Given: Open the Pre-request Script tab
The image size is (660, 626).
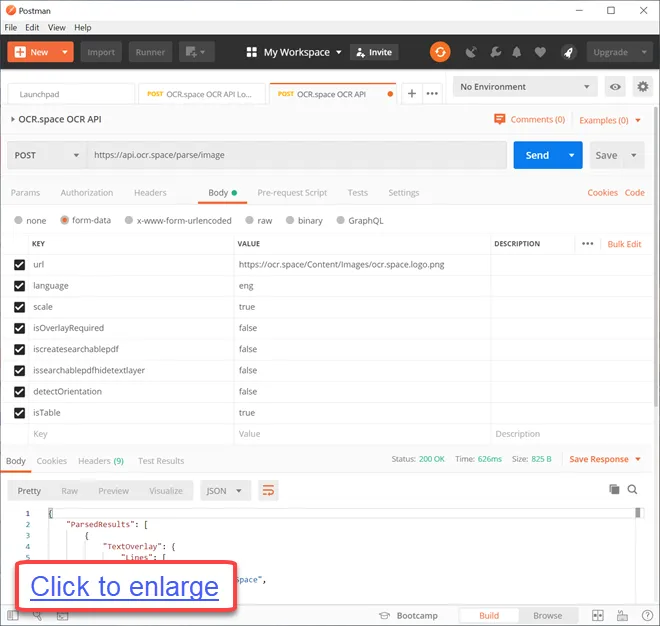Looking at the screenshot, I should tap(292, 193).
